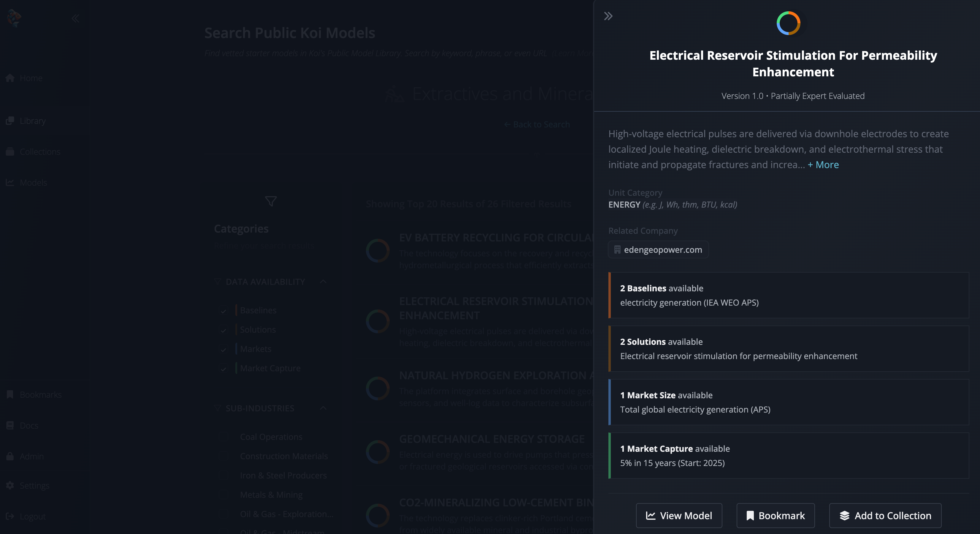Click the View Model button
The image size is (980, 534).
click(x=679, y=515)
